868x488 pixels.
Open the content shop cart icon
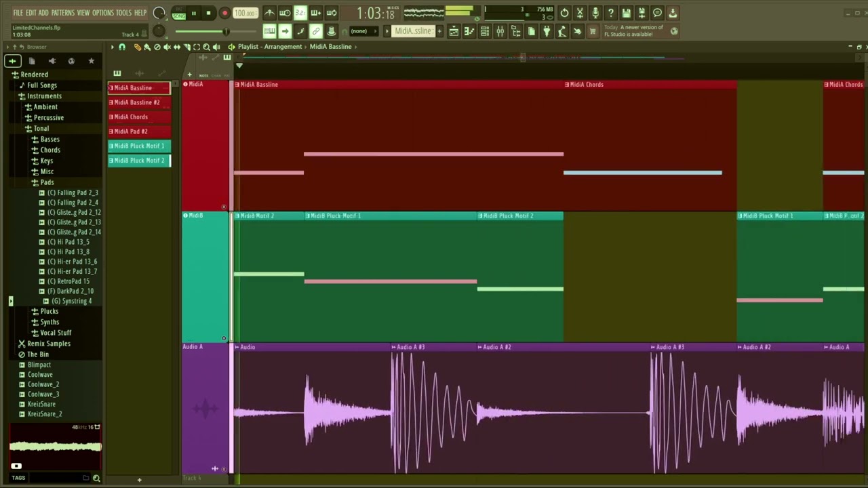[x=593, y=31]
